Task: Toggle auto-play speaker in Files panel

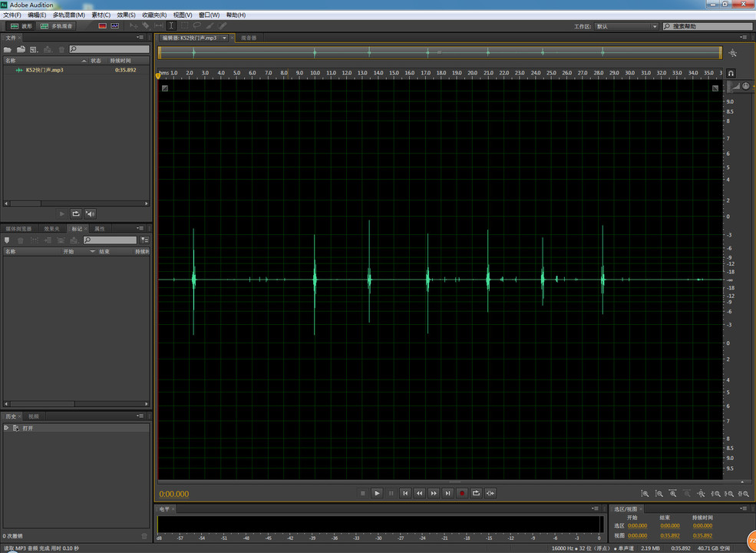Action: [x=90, y=214]
